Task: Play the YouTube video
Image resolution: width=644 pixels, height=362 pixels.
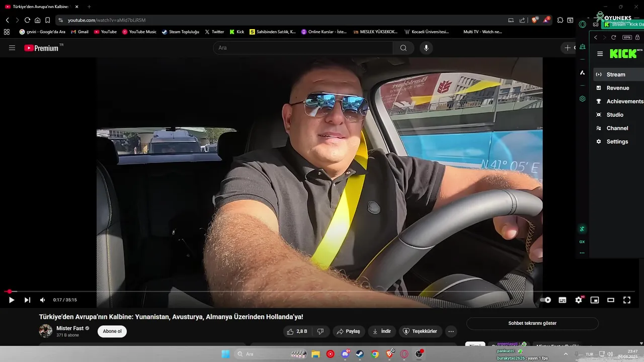Action: (11, 300)
